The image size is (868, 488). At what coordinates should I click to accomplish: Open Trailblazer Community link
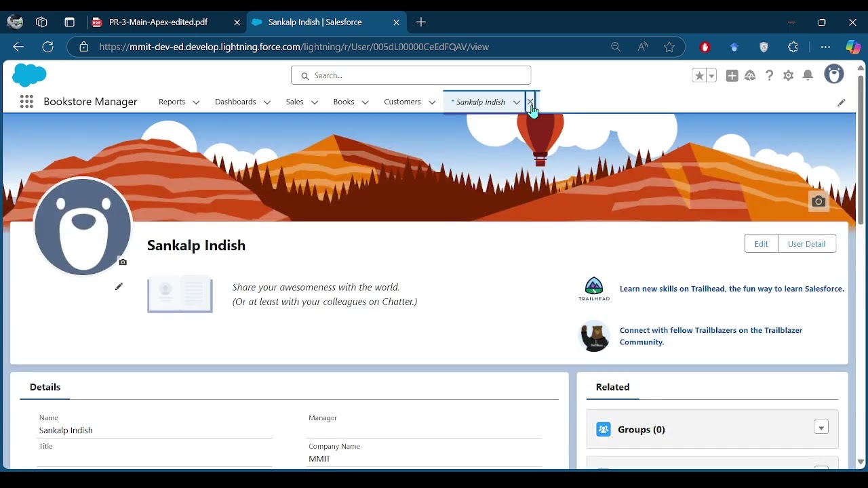point(711,336)
